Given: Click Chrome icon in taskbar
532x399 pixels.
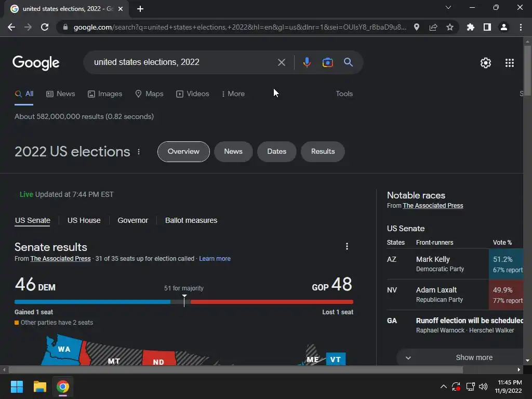Looking at the screenshot, I should pyautogui.click(x=63, y=387).
